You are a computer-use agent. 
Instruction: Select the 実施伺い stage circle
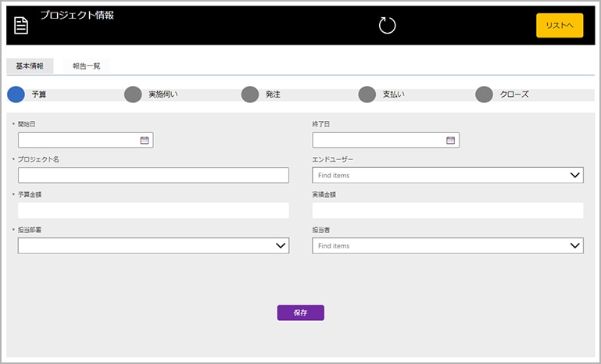(x=133, y=95)
